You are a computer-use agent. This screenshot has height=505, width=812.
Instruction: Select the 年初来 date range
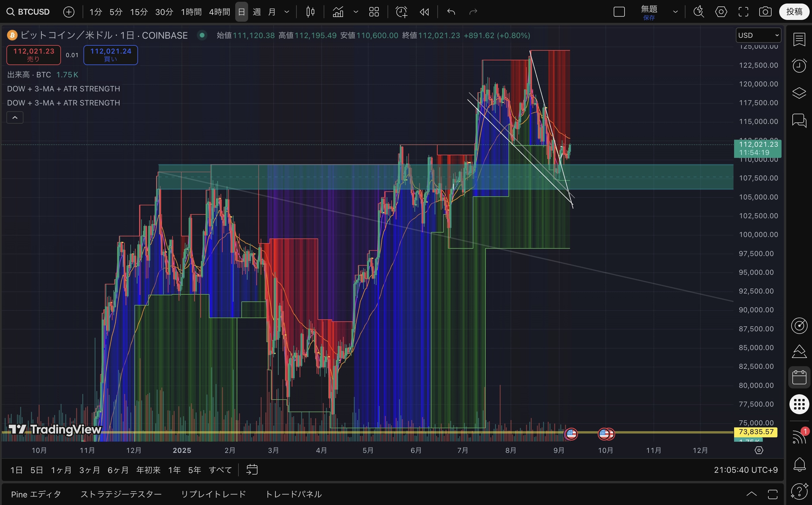coord(148,470)
